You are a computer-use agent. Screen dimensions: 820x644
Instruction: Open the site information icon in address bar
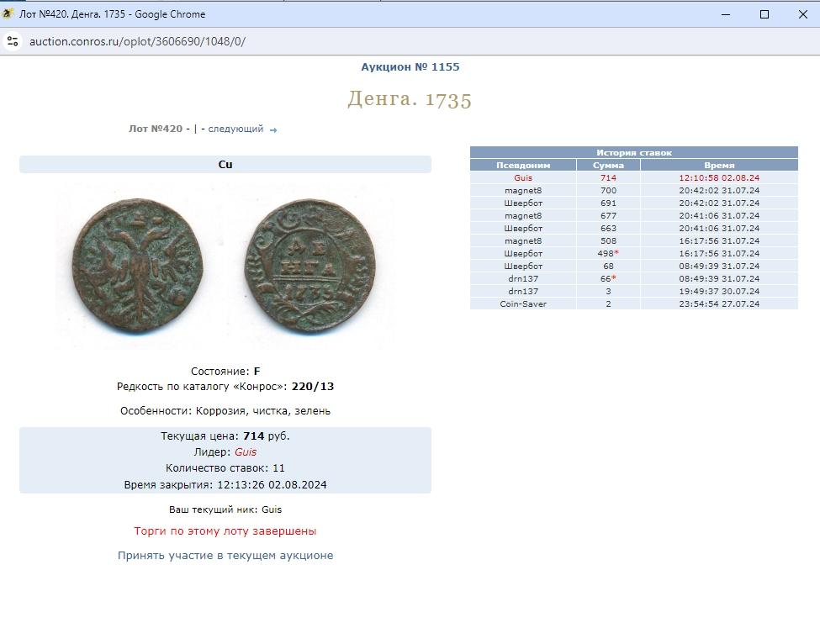click(x=13, y=41)
